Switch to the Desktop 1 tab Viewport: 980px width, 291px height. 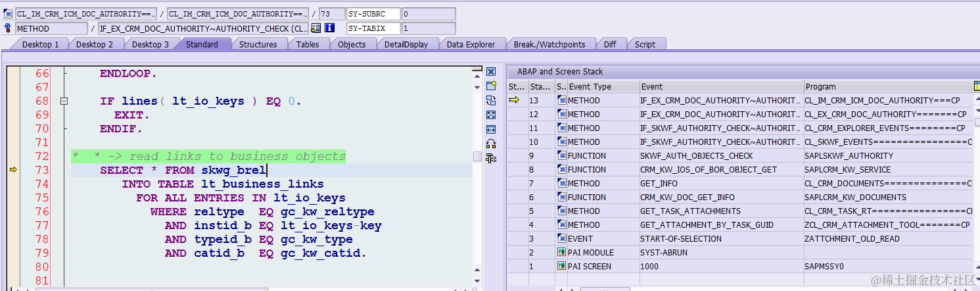click(x=40, y=44)
